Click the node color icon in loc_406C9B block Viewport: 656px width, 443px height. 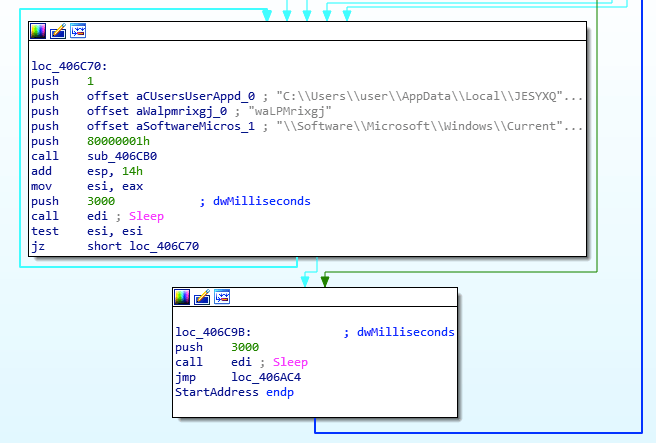[x=182, y=297]
